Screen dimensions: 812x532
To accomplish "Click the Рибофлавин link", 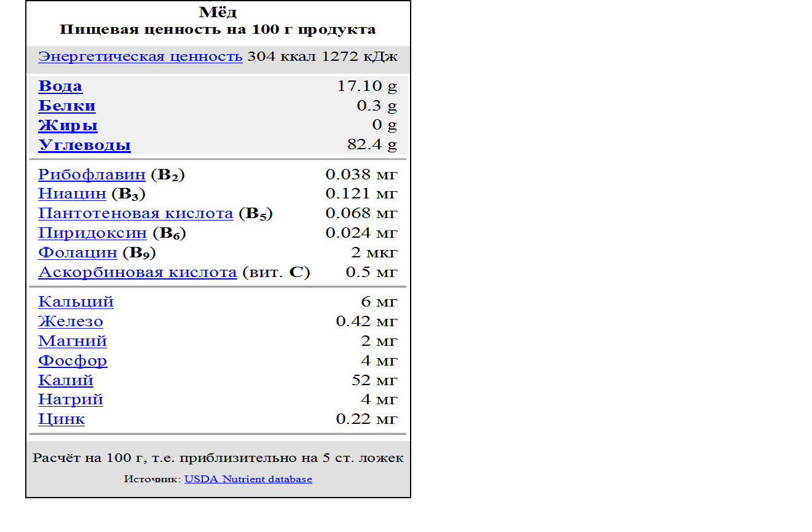I will 92,174.
